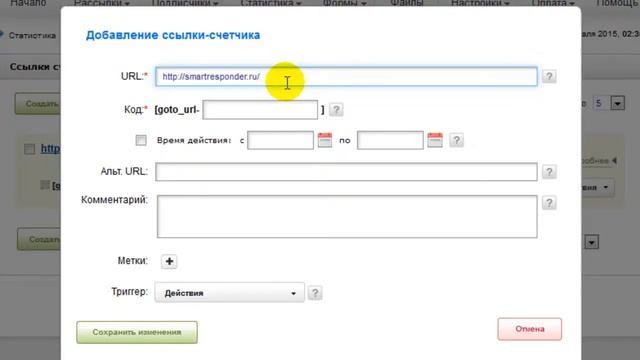This screenshot has width=640, height=360.
Task: Click the help icon beside Комментарий
Action: pyautogui.click(x=549, y=203)
